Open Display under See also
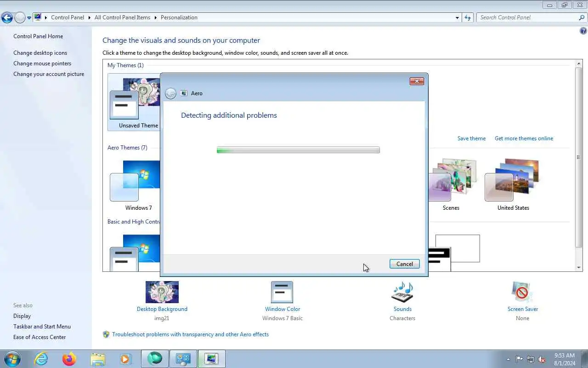Viewport: 588px width, 368px height. click(x=22, y=316)
